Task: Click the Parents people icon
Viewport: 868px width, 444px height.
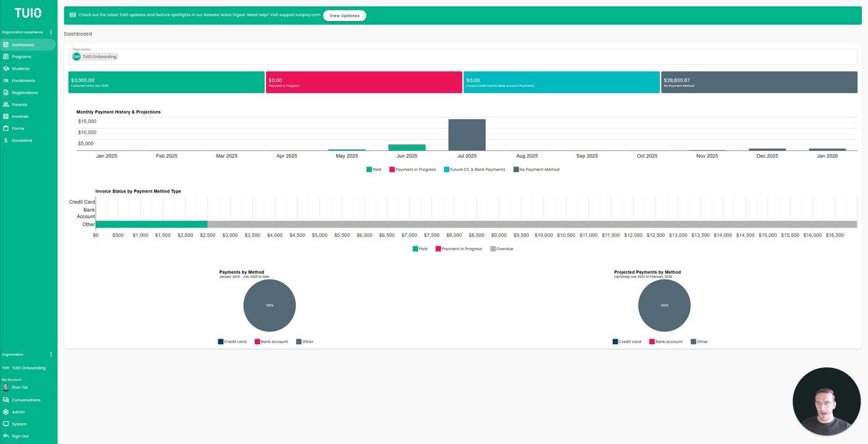Action: pyautogui.click(x=6, y=104)
